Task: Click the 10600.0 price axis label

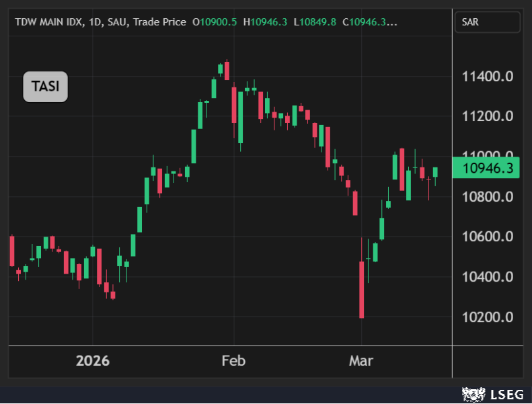Action: pos(488,237)
